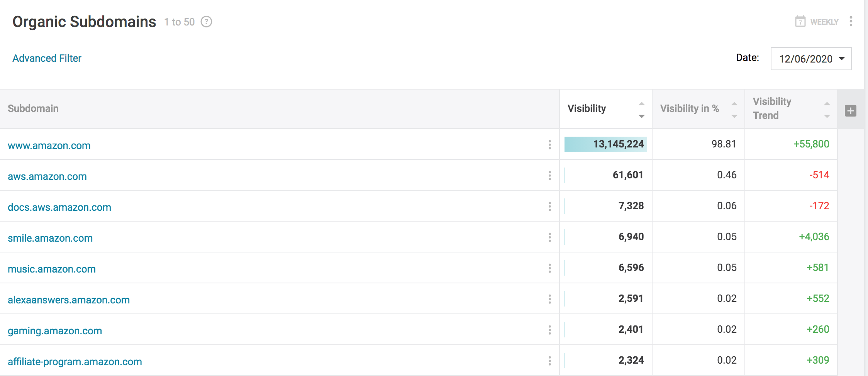Image resolution: width=868 pixels, height=376 pixels.
Task: Open gaming.amazon.com subdomain link
Action: pos(55,331)
